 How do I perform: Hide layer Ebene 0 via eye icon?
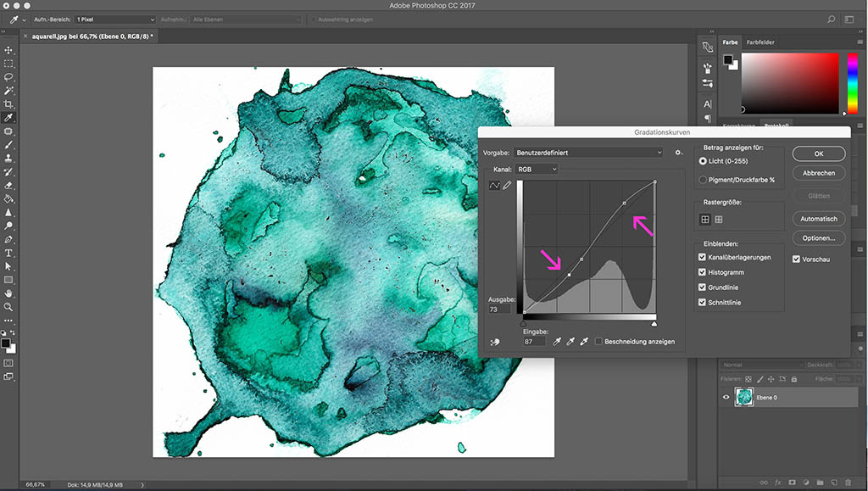[726, 398]
